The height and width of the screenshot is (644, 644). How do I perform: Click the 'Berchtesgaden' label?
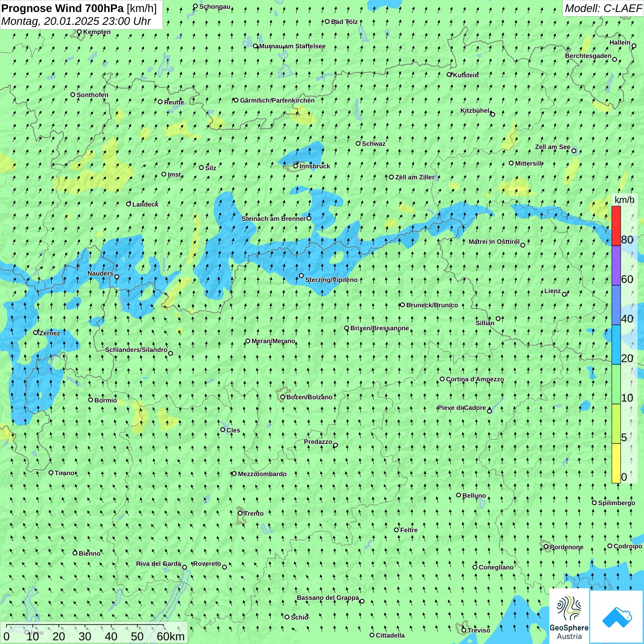pos(588,56)
